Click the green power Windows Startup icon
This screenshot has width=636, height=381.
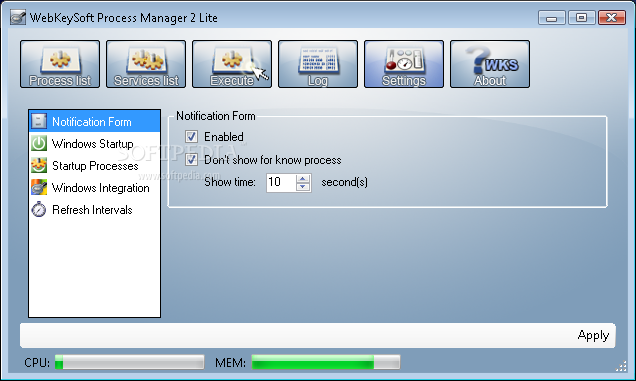click(x=39, y=143)
